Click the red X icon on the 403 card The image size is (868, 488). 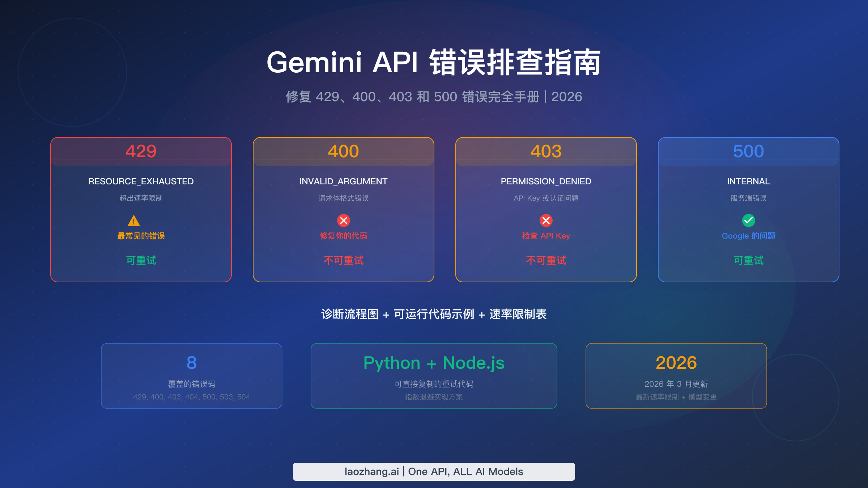coord(546,219)
